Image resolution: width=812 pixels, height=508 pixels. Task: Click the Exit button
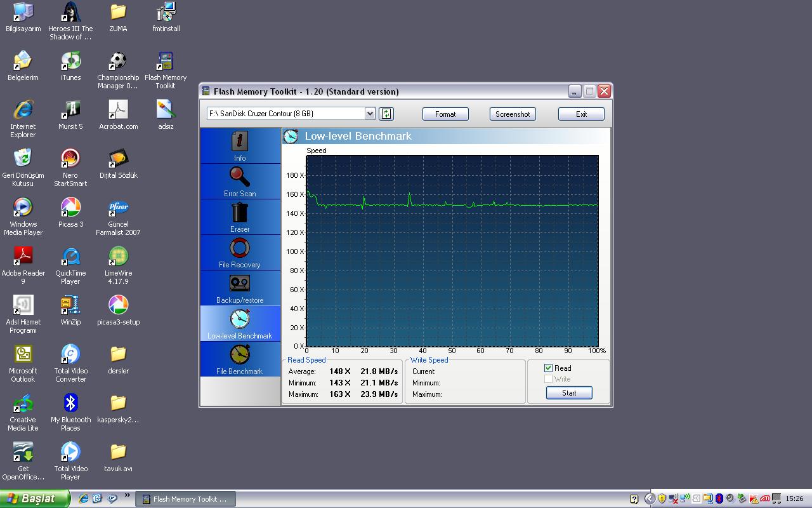(581, 114)
